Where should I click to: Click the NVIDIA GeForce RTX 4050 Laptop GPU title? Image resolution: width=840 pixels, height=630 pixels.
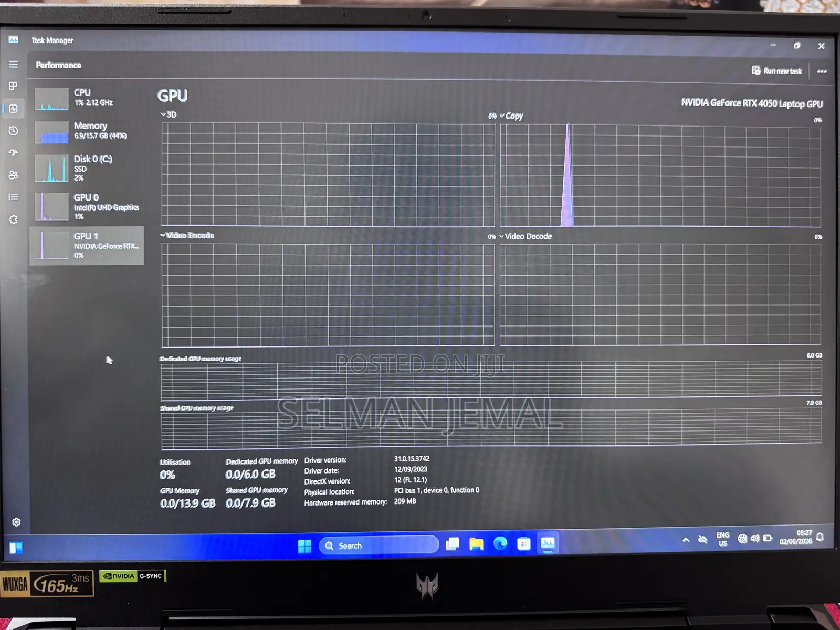pos(752,103)
